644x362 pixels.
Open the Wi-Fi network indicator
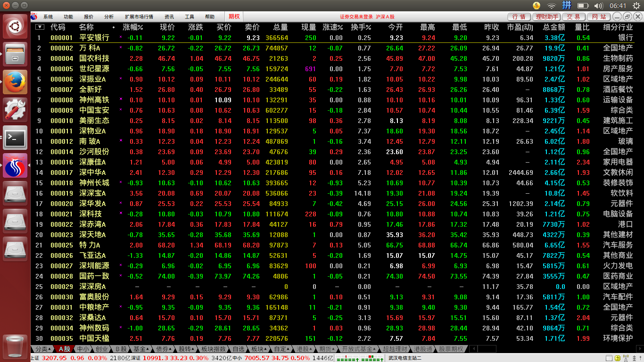pos(552,6)
